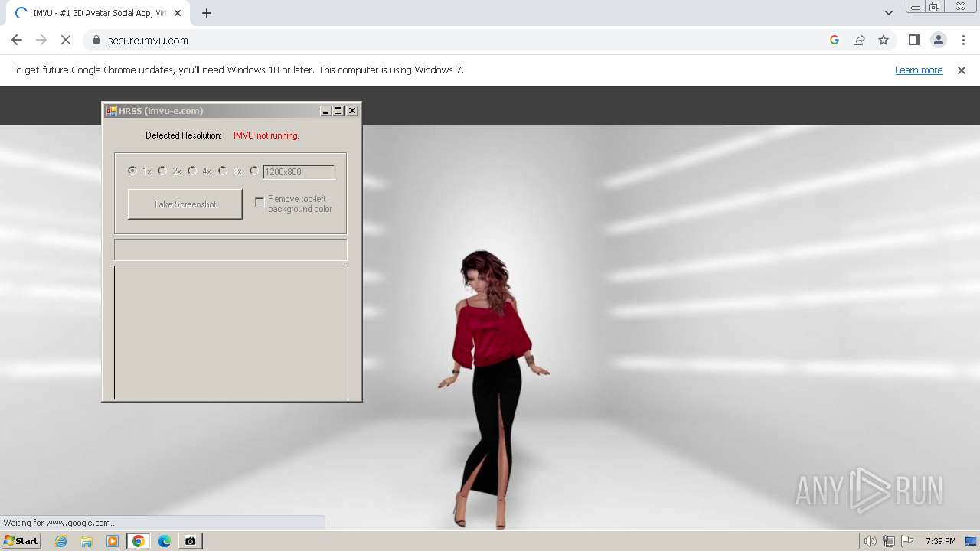Open Chrome profile menu
Viewport: 980px width, 551px height.
point(939,41)
